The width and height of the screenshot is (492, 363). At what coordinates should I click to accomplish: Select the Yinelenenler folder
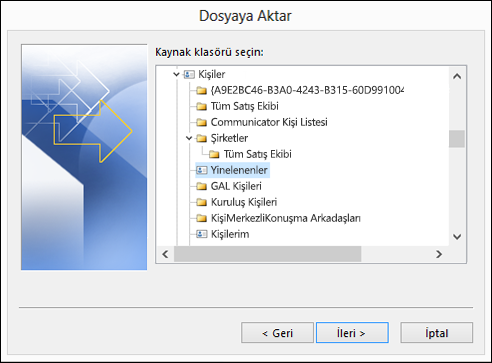click(x=239, y=170)
